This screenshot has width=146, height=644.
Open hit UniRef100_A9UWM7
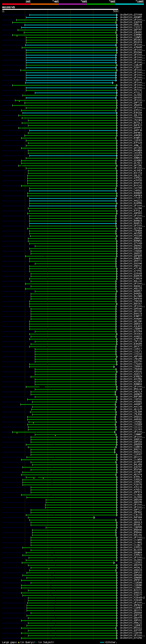pyautogui.click(x=131, y=17)
